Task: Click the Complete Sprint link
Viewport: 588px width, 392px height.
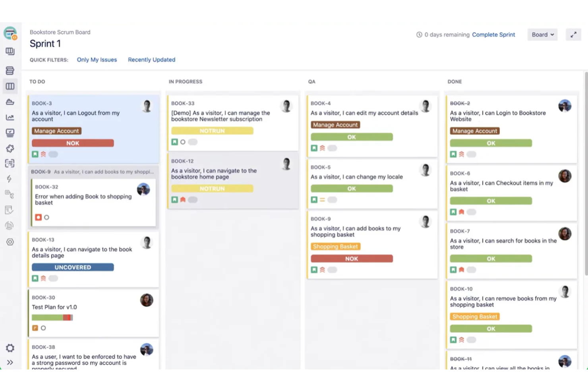Action: 493,35
